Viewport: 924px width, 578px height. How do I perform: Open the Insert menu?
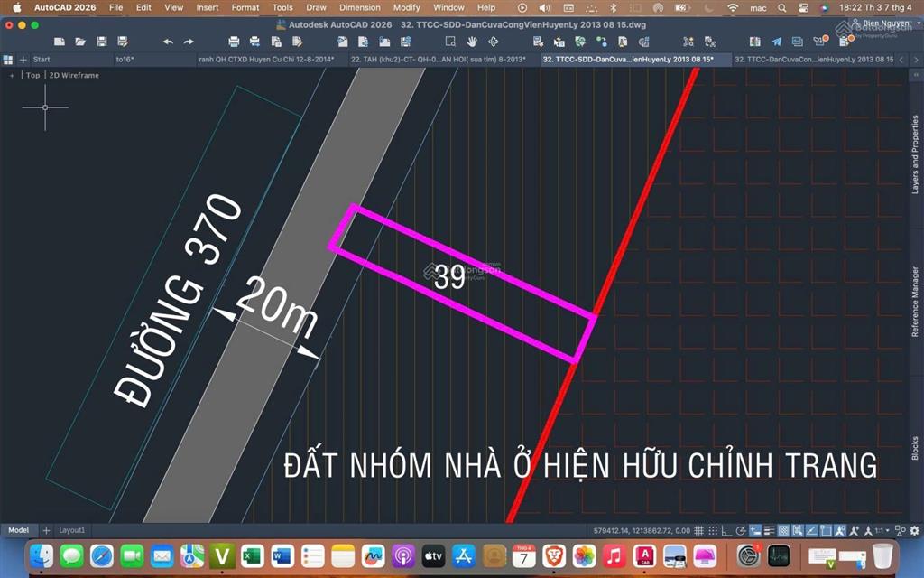[208, 7]
